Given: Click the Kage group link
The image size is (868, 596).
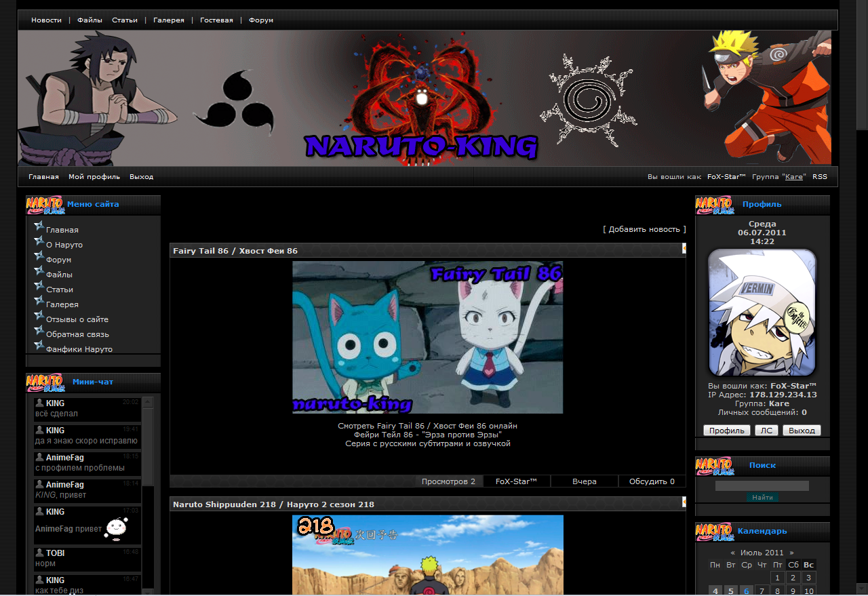Looking at the screenshot, I should (x=794, y=177).
